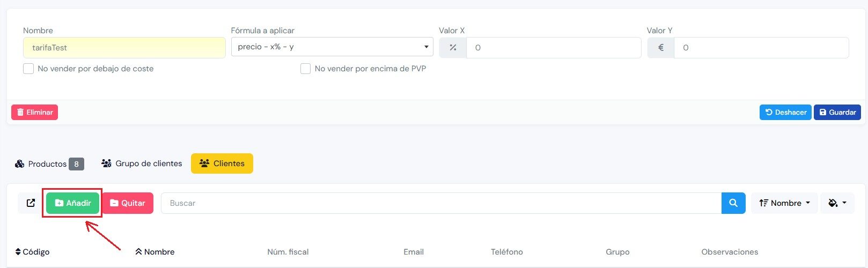The width and height of the screenshot is (868, 268).
Task: Select the Clientes tab
Action: [222, 163]
